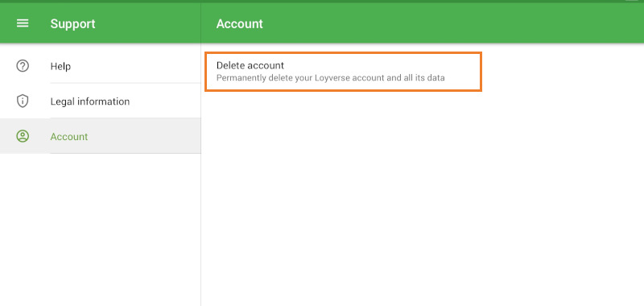Click the "Help" label text
644x306 pixels.
[x=60, y=66]
